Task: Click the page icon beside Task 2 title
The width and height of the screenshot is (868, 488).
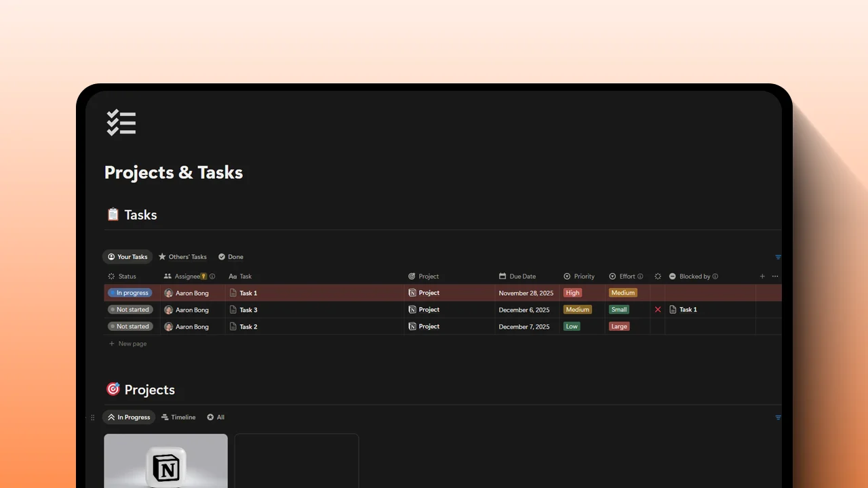Action: click(x=233, y=327)
